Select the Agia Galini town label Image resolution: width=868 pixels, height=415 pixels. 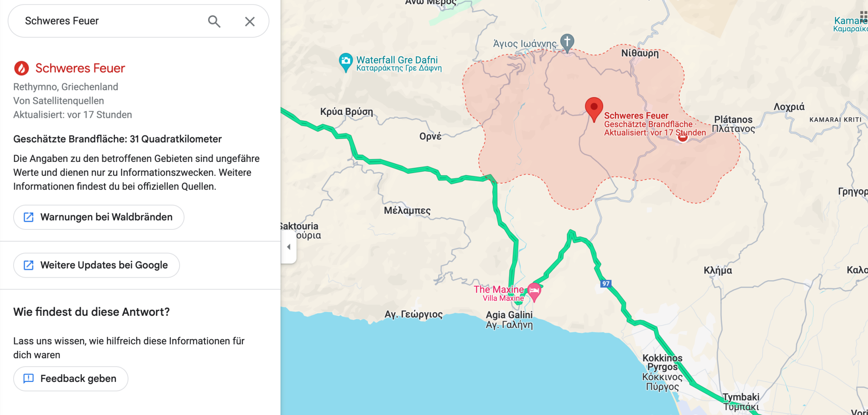[x=509, y=315]
